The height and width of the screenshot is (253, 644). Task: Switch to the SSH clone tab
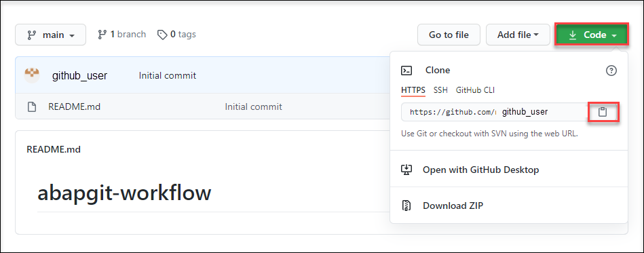click(440, 90)
